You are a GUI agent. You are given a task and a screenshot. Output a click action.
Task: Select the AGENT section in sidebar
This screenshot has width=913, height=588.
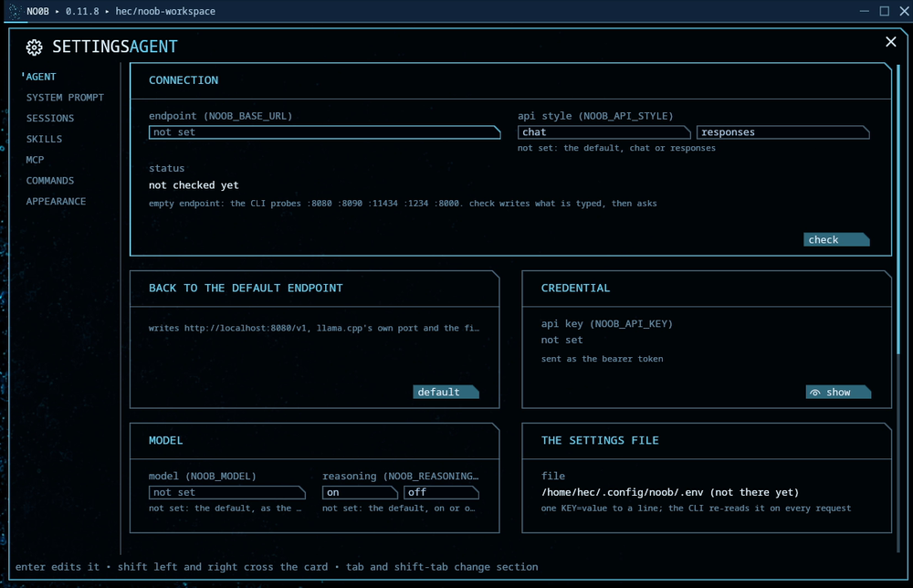(41, 77)
